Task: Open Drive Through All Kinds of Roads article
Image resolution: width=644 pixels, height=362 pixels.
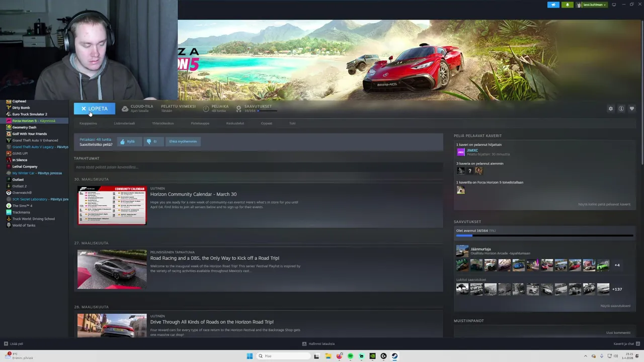Action: [x=212, y=322]
